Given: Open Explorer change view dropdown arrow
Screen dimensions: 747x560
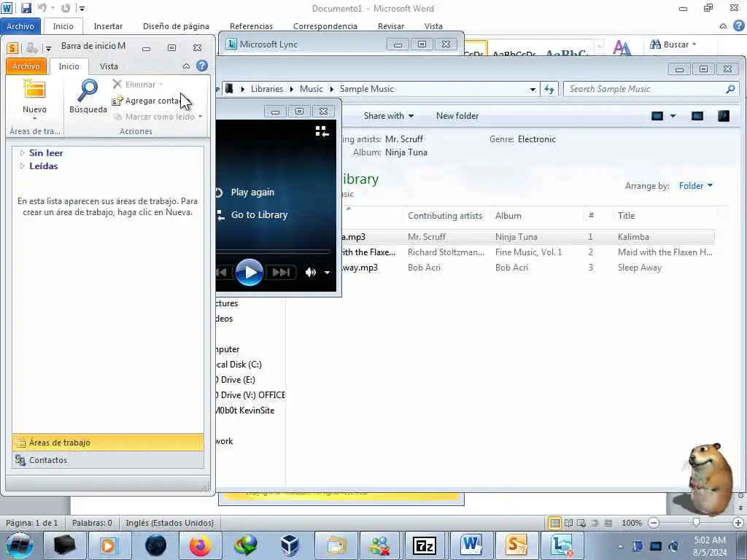Looking at the screenshot, I should coord(673,116).
